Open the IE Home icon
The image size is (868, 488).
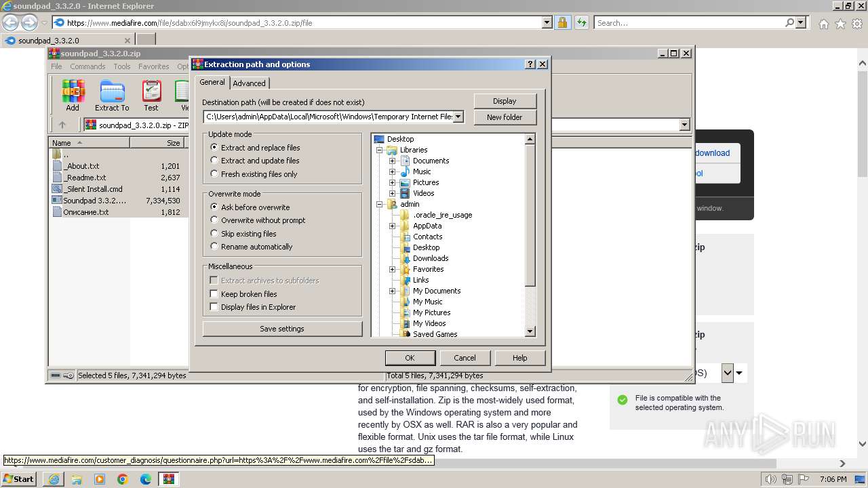coord(823,24)
